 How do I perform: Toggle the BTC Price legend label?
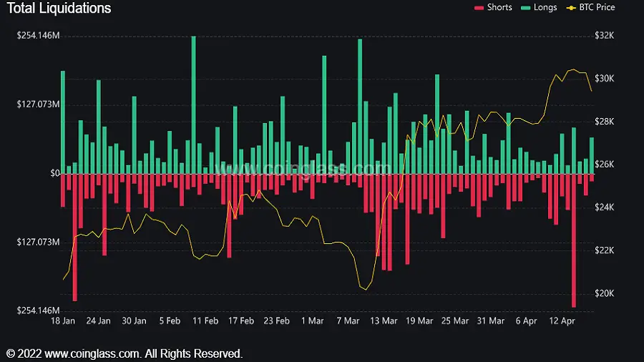click(x=596, y=7)
